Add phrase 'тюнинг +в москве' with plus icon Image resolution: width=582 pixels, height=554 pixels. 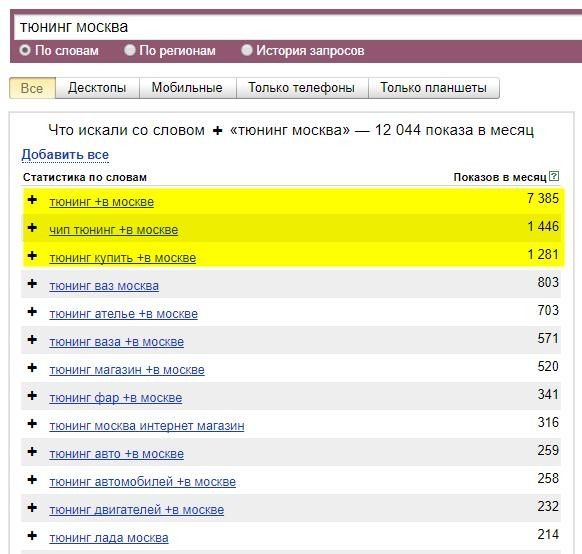tap(32, 200)
